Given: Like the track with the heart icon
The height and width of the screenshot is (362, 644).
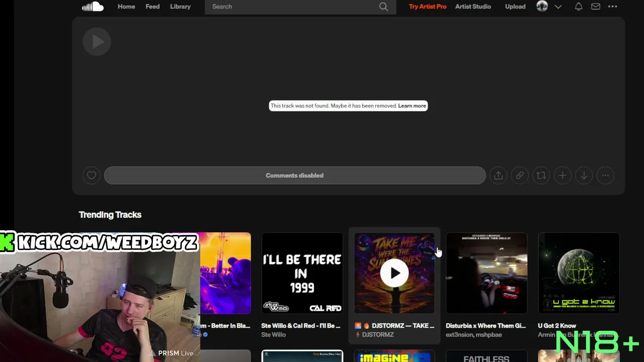Looking at the screenshot, I should 91,175.
